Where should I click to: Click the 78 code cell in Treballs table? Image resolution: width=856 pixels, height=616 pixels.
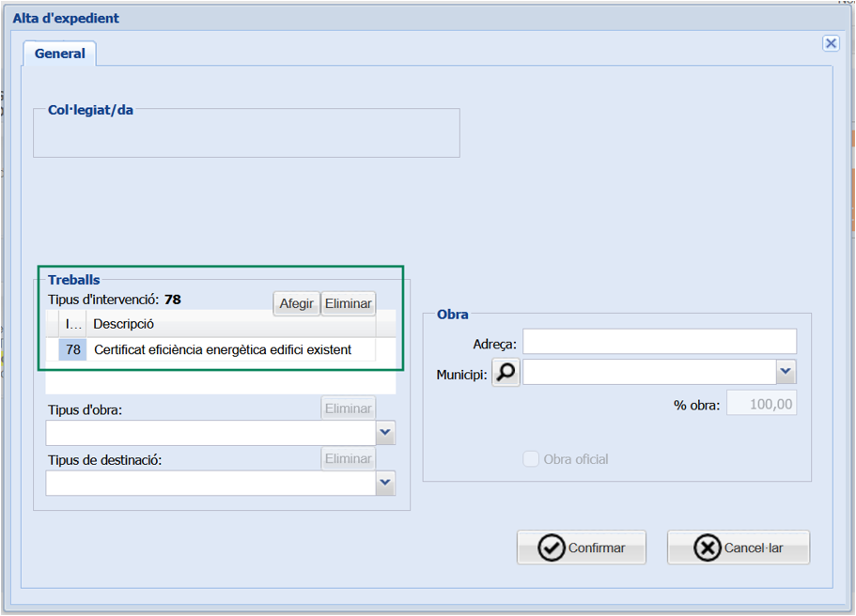pyautogui.click(x=72, y=349)
